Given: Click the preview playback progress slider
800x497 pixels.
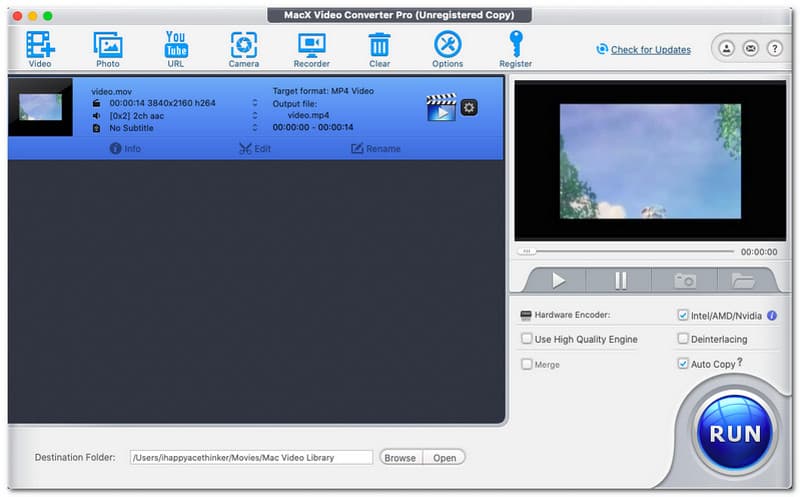Looking at the screenshot, I should (627, 252).
